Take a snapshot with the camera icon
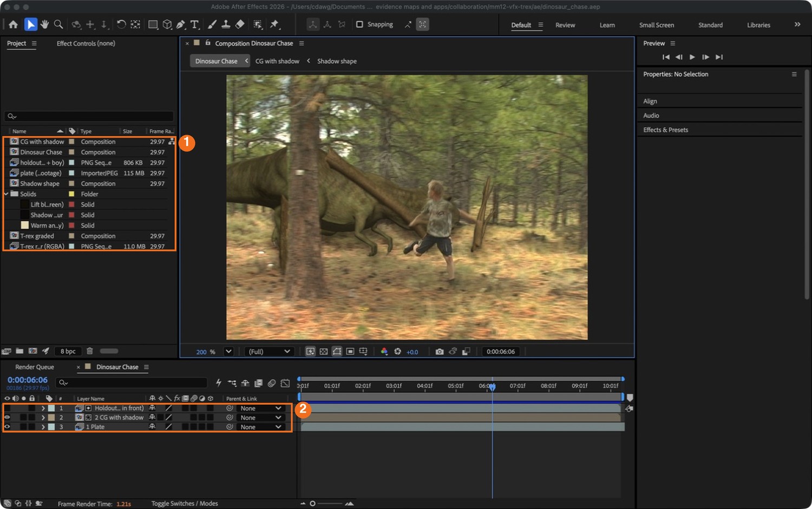 click(440, 352)
